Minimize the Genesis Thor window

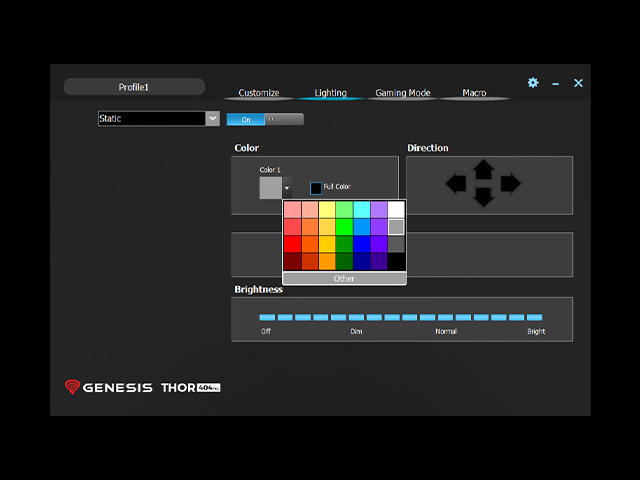(x=556, y=84)
